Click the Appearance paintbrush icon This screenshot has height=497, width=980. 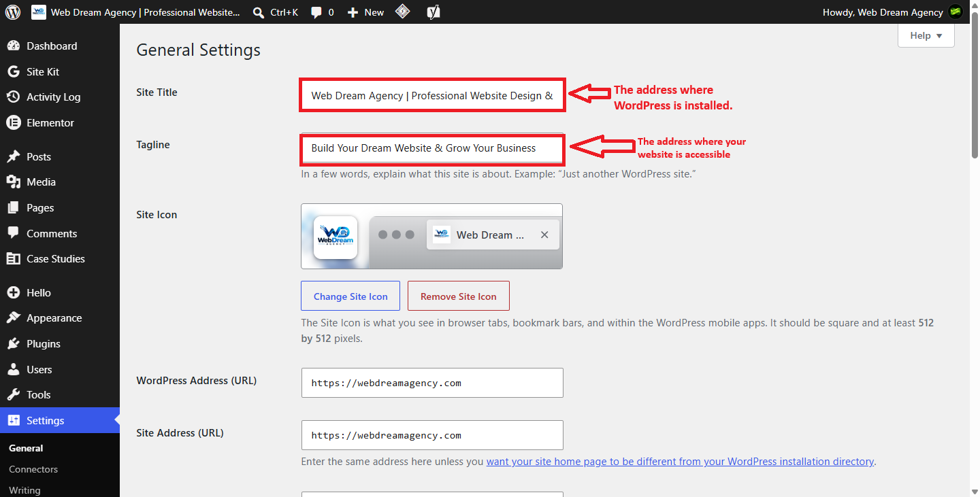(14, 318)
